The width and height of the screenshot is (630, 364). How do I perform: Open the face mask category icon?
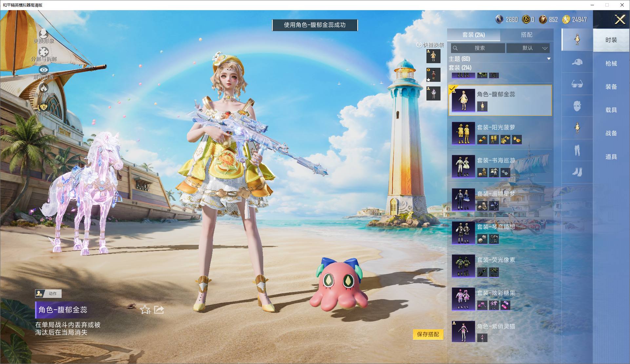[x=577, y=106]
